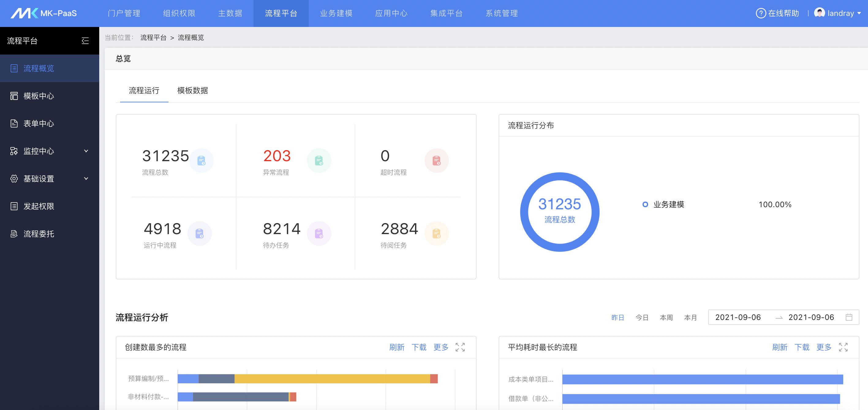
Task: Click the start date 2021-09-06 field
Action: coord(738,317)
